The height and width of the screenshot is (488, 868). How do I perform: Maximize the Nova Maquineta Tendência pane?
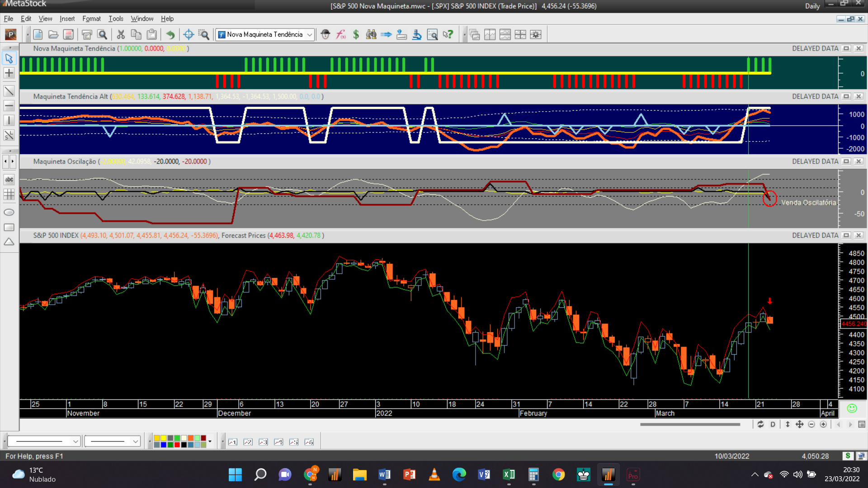click(846, 48)
